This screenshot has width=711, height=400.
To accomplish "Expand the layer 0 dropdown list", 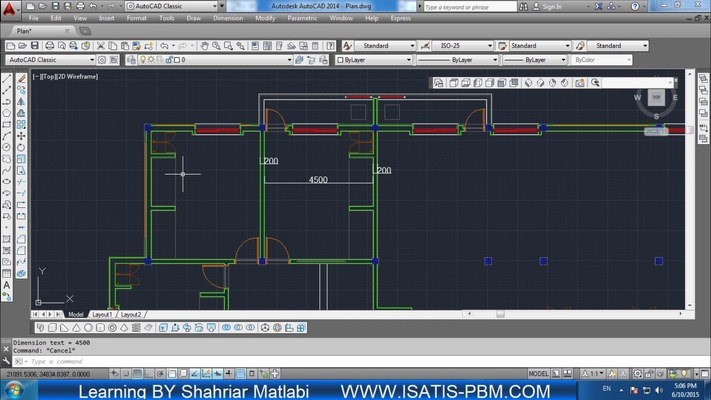I will 215,60.
